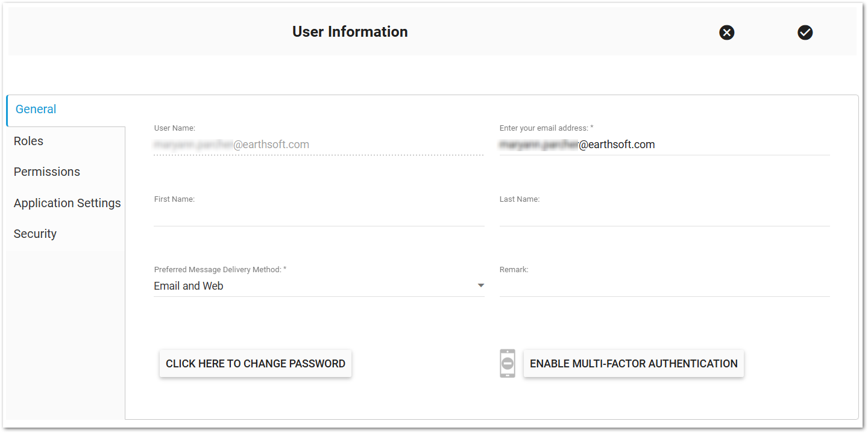The height and width of the screenshot is (433, 868).
Task: Return to the General tab
Action: point(36,109)
